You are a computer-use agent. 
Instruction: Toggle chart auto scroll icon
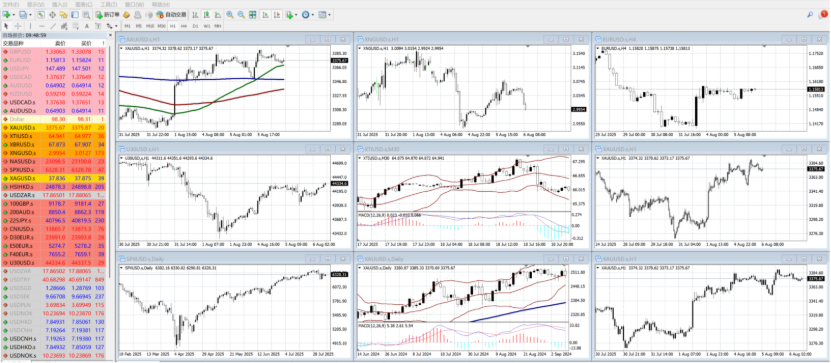click(x=265, y=15)
